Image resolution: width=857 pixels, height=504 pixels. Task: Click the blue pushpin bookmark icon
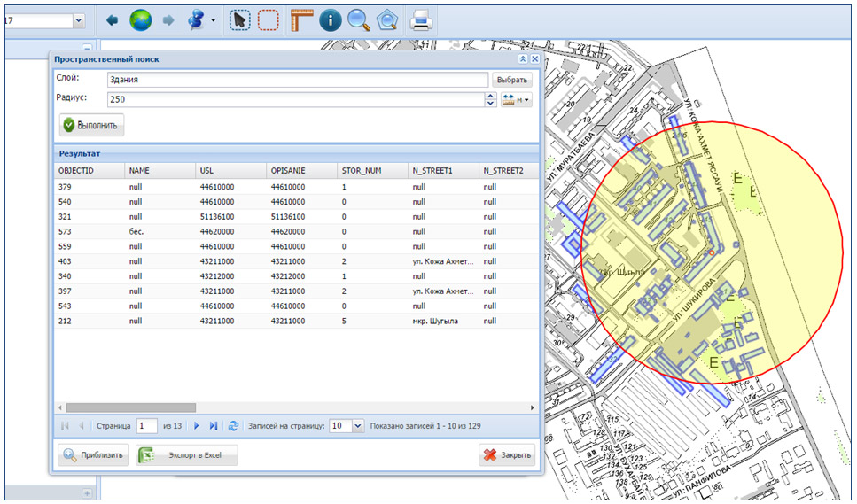tap(197, 20)
